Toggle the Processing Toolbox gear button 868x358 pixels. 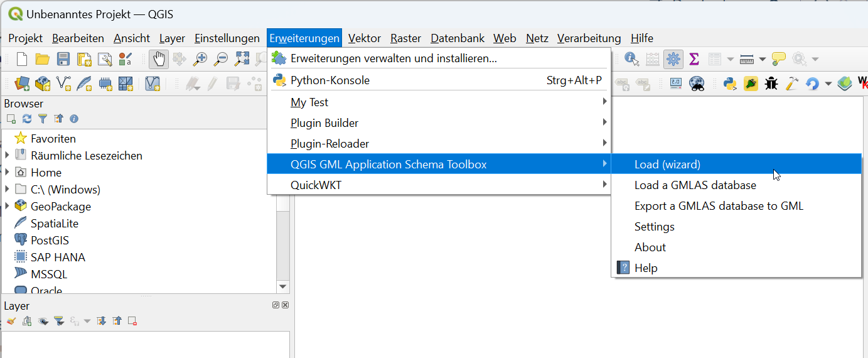click(673, 60)
